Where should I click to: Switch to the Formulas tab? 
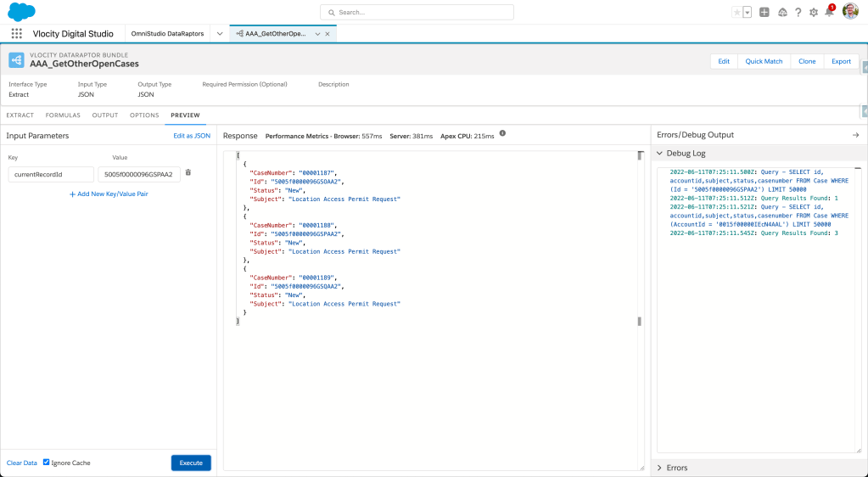[63, 115]
